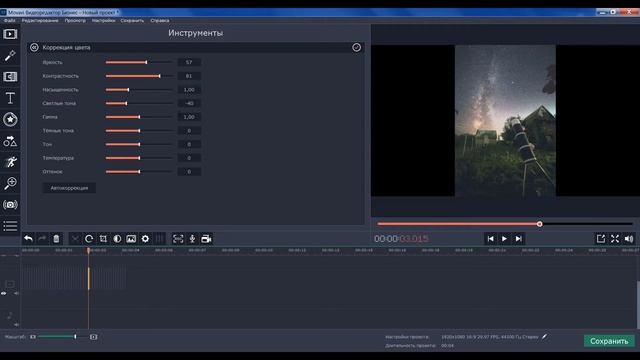Screen dimensions: 640x360
Task: Adjust the Гамма slider
Action: click(139, 117)
